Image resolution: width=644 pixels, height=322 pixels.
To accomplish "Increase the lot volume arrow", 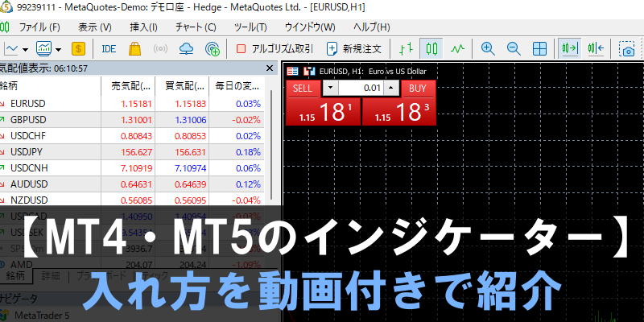I will (x=391, y=88).
